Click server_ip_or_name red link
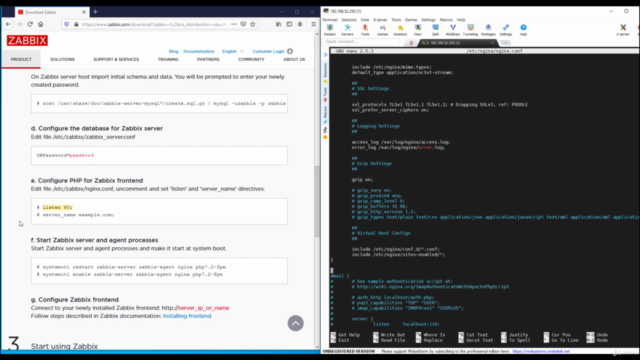Screen dimensions: 640x360 click(204, 308)
